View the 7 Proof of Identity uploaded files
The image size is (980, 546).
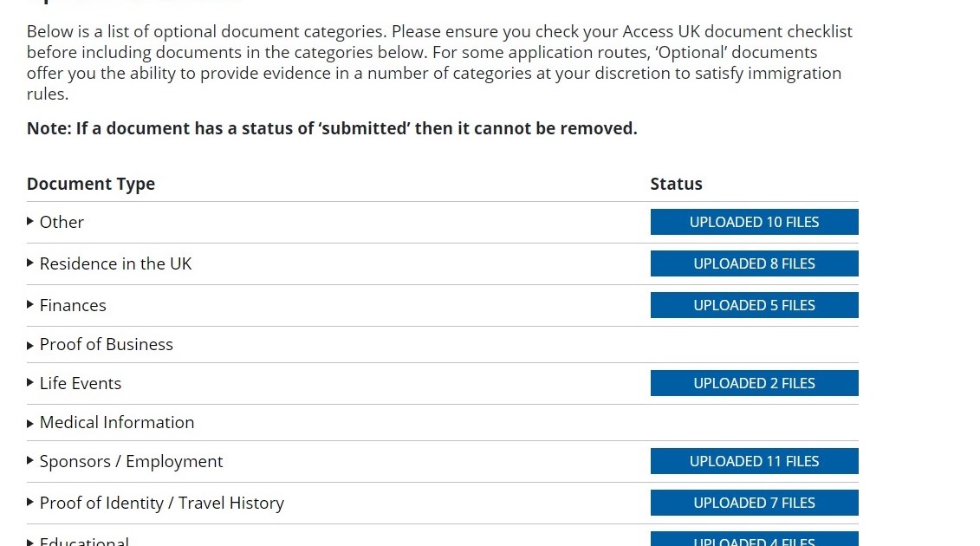click(754, 503)
